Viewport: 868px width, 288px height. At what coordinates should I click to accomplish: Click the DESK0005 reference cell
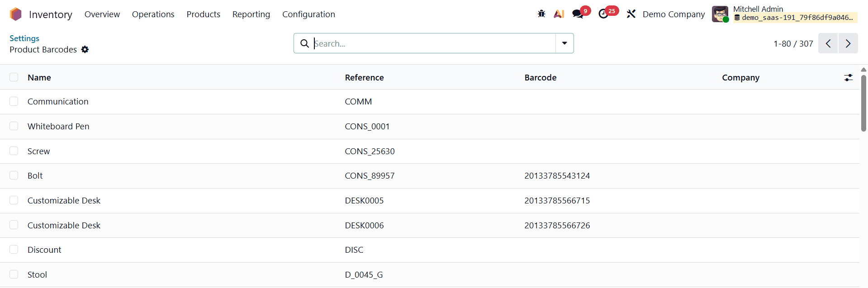tap(364, 200)
